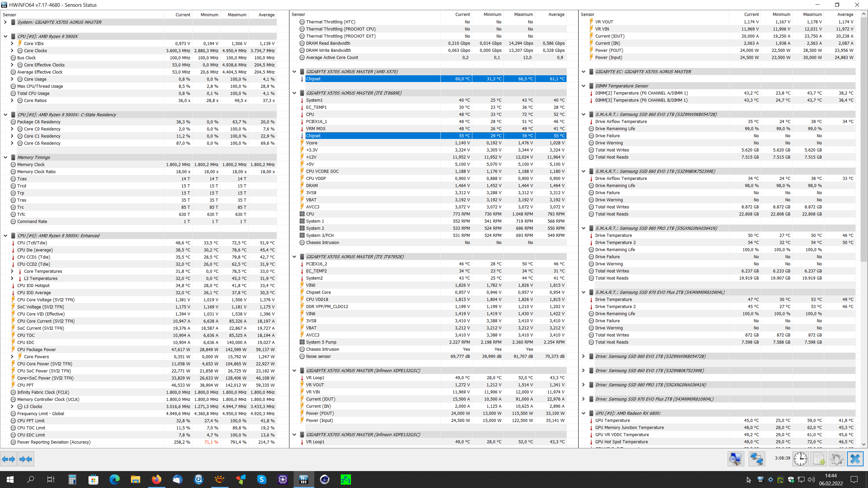Image resolution: width=868 pixels, height=488 pixels.
Task: Collapse the Memory Timings group
Action: pyautogui.click(x=5, y=157)
